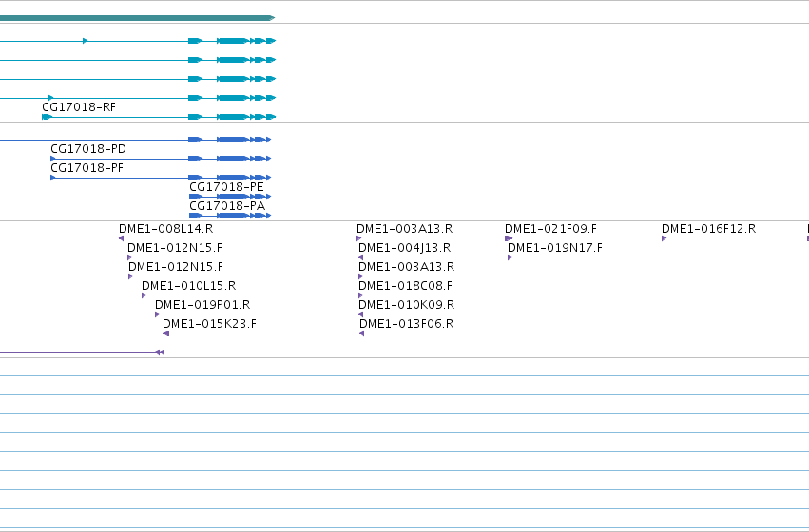
Task: Open the DME1-019P01.R feature label
Action: [x=202, y=305]
